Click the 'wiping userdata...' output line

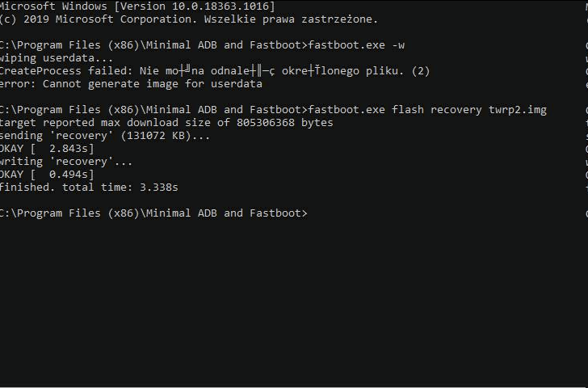tap(57, 58)
